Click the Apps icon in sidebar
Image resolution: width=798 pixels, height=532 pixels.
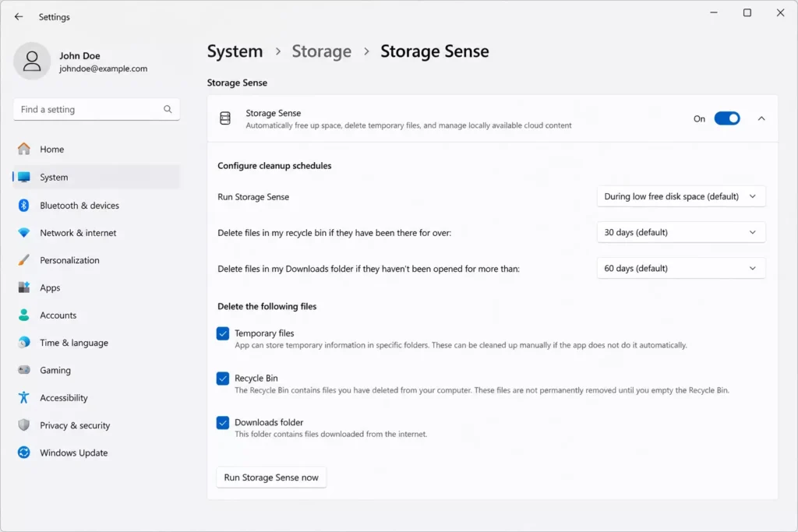(24, 287)
